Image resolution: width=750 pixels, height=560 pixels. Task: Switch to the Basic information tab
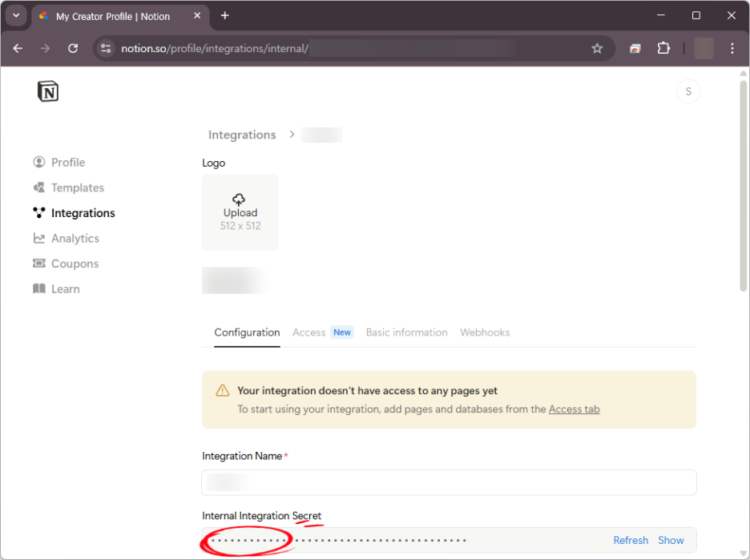[x=406, y=332]
